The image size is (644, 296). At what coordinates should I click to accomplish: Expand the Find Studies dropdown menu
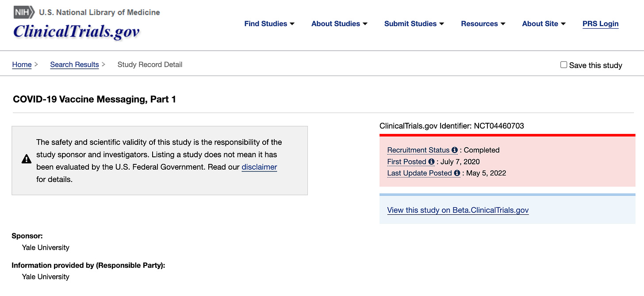[269, 24]
